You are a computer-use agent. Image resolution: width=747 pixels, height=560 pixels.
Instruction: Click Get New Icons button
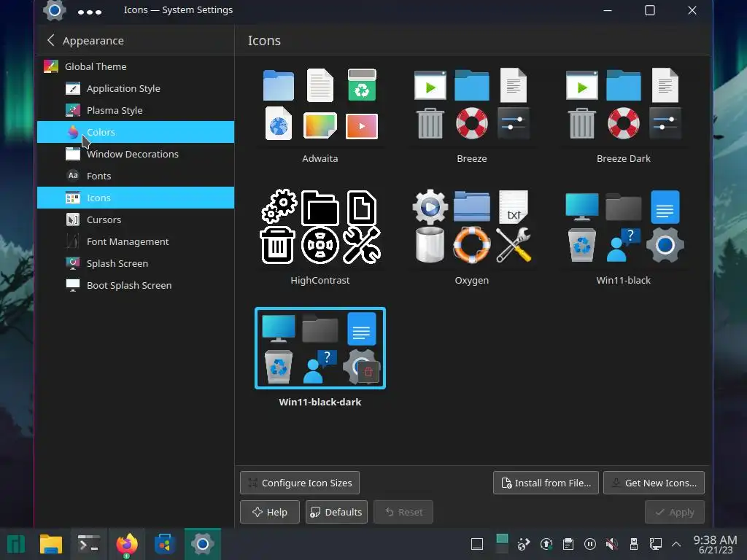(x=654, y=483)
